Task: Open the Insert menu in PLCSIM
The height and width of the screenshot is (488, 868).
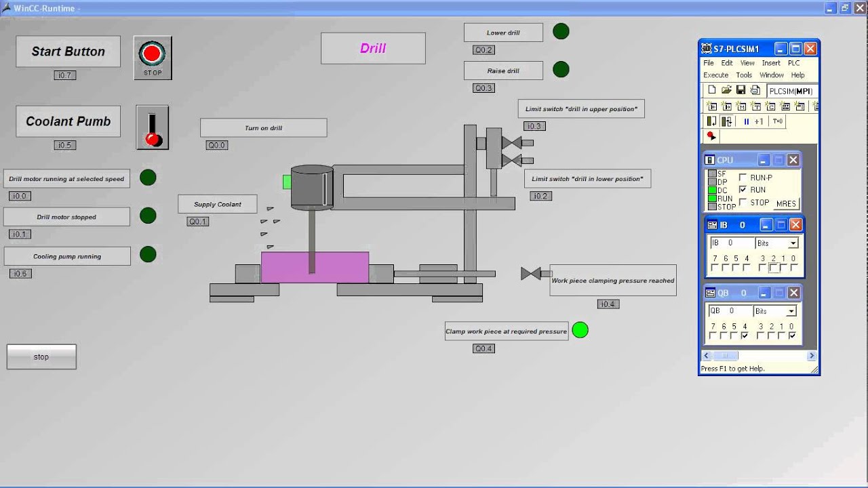Action: (x=771, y=63)
